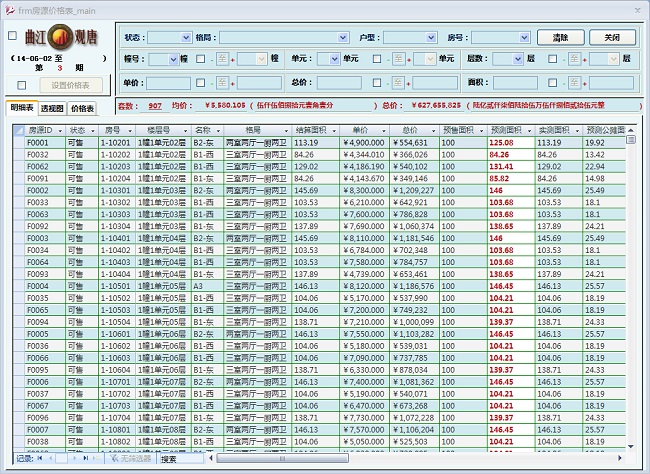Click the 至 button in 面积 range

574,83
